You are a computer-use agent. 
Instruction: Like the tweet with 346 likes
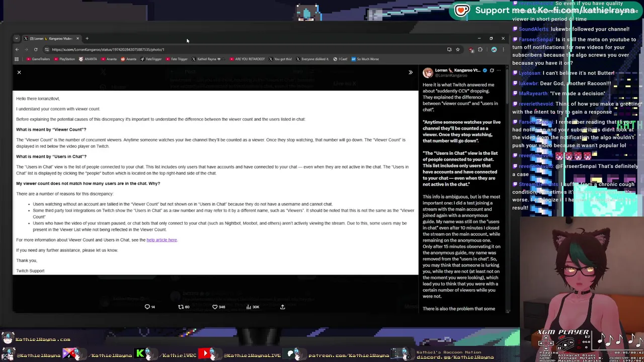click(218, 307)
